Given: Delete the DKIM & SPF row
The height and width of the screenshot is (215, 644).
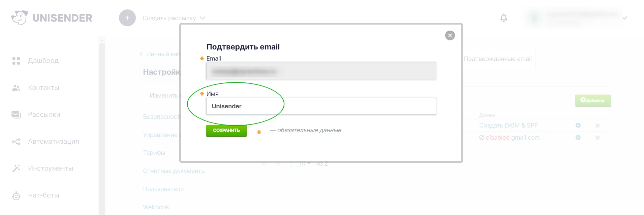Looking at the screenshot, I should (x=597, y=126).
